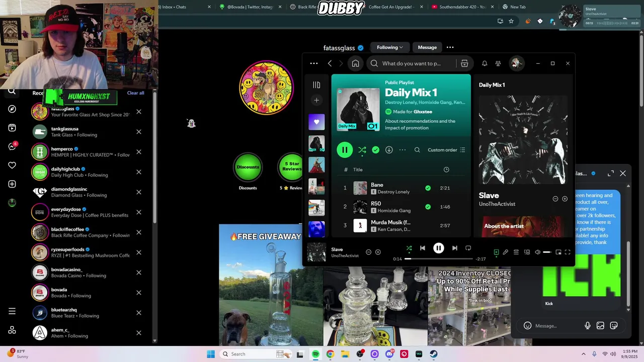
Task: Open the Now Playing view toggle
Action: coord(496,252)
